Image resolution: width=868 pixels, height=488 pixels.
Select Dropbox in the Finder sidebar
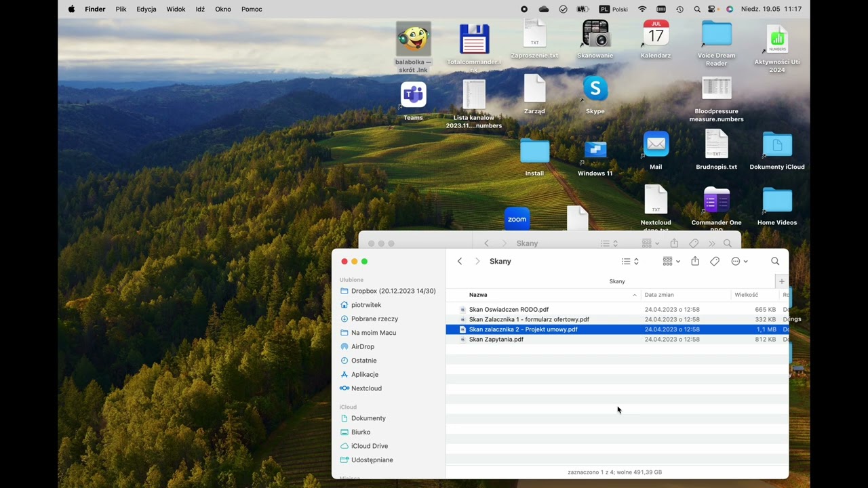pos(388,291)
